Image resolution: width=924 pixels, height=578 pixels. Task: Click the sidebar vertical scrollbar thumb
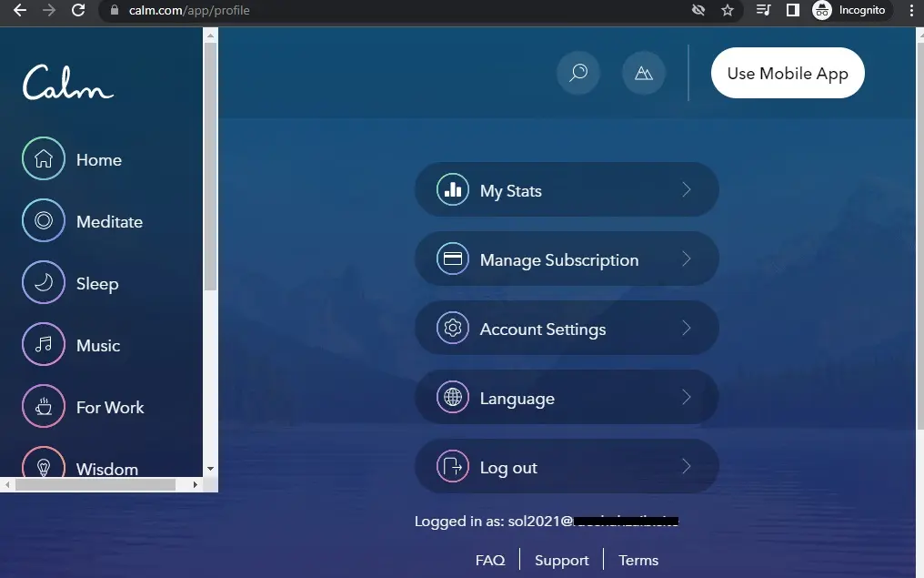pos(210,167)
